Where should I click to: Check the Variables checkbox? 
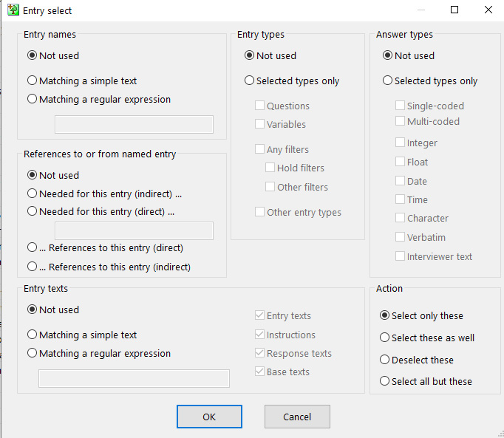click(x=259, y=124)
